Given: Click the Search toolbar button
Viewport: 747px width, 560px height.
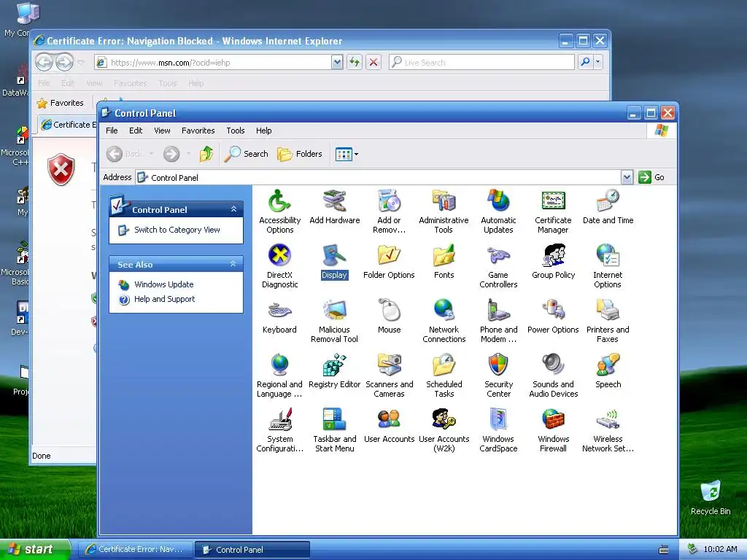Looking at the screenshot, I should tap(247, 154).
